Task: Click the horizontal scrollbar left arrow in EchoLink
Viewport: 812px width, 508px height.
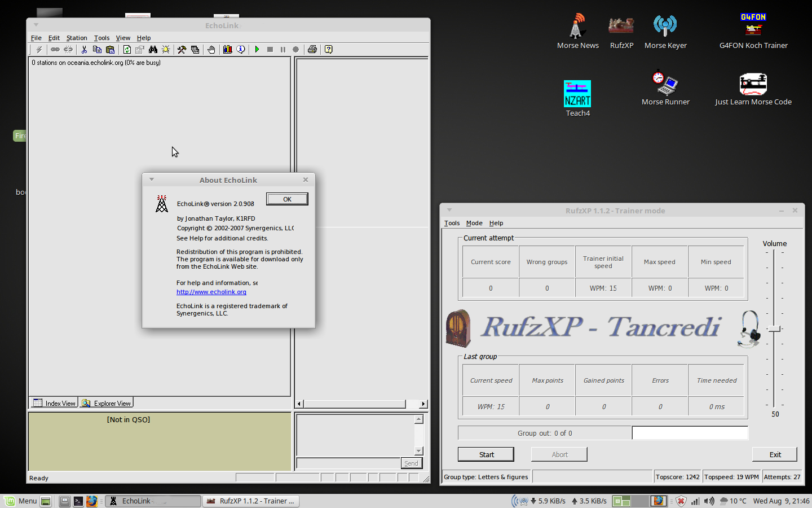Action: point(299,404)
